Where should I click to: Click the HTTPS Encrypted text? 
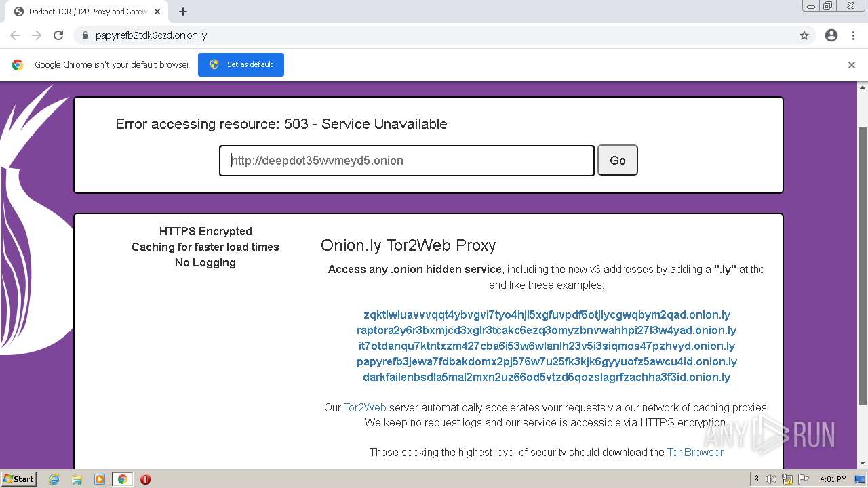click(205, 231)
